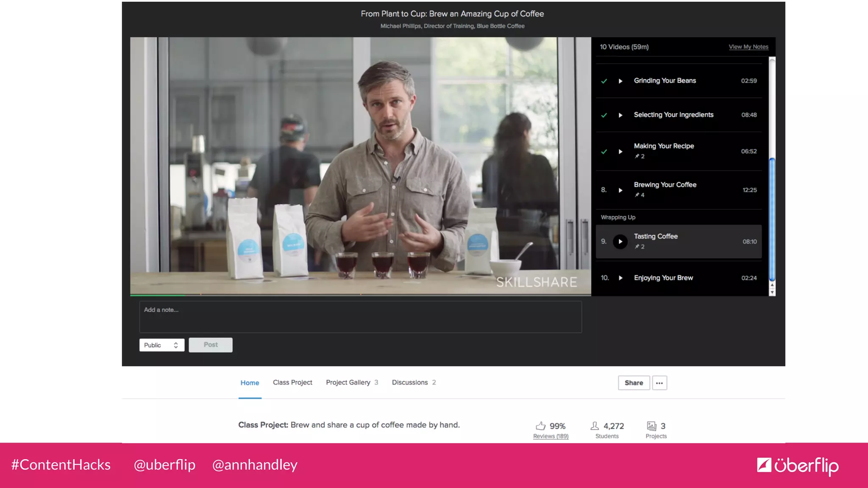
Task: Open the Public visibility dropdown
Action: 162,345
